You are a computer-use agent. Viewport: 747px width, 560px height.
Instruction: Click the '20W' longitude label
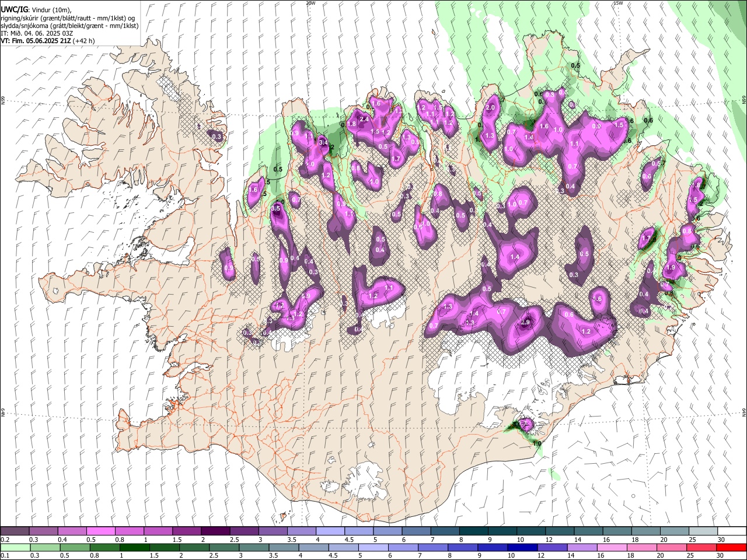310,3
